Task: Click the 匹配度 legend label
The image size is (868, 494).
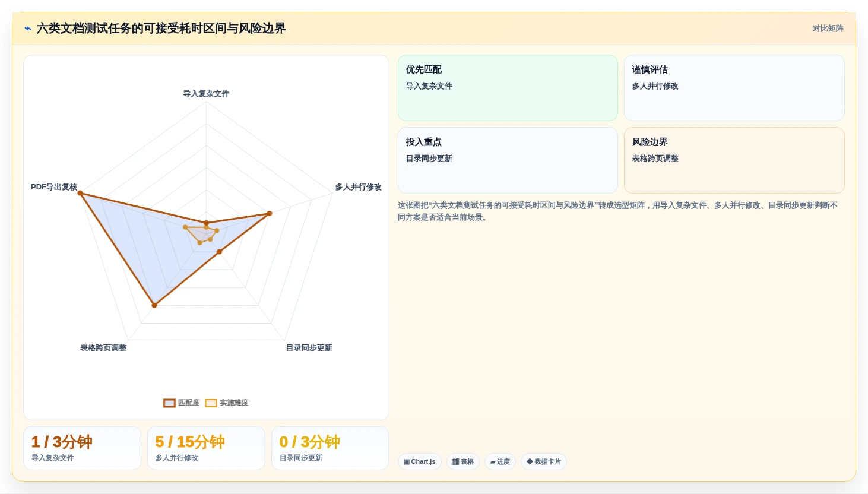Action: [x=189, y=403]
